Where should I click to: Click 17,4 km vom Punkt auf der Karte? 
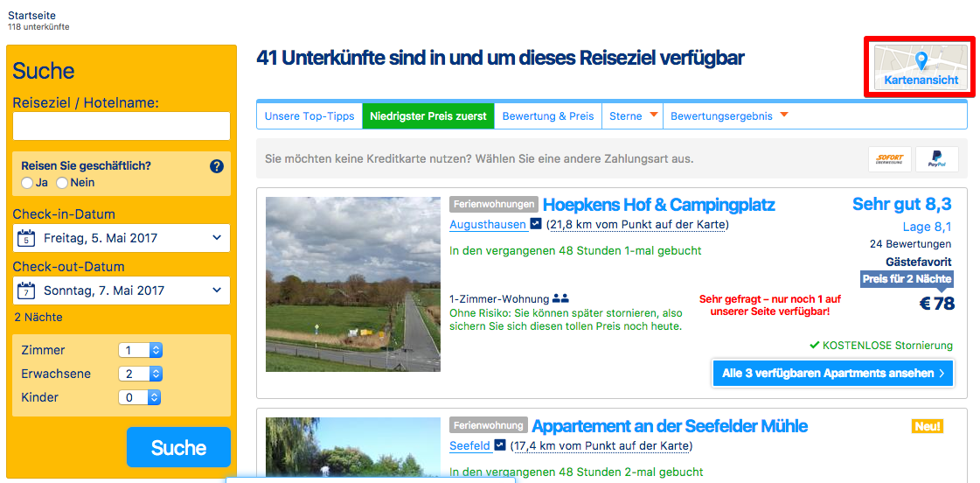(x=601, y=445)
